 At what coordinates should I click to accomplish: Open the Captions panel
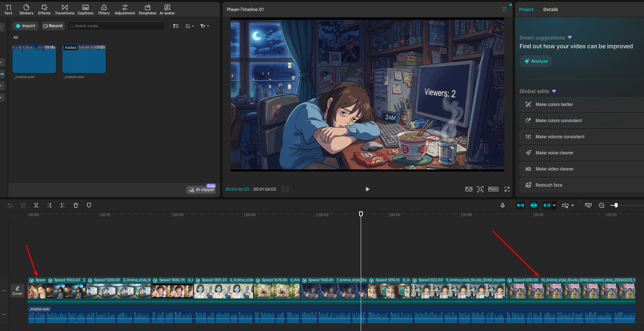(85, 10)
